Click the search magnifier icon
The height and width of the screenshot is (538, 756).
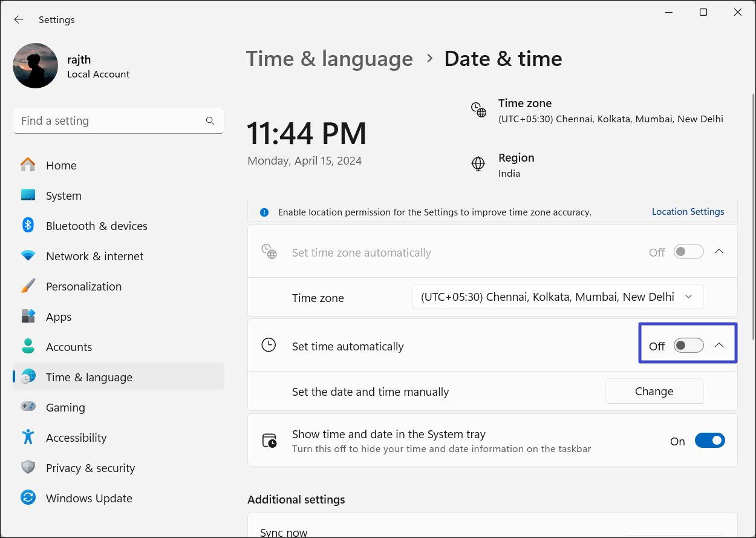pos(210,121)
